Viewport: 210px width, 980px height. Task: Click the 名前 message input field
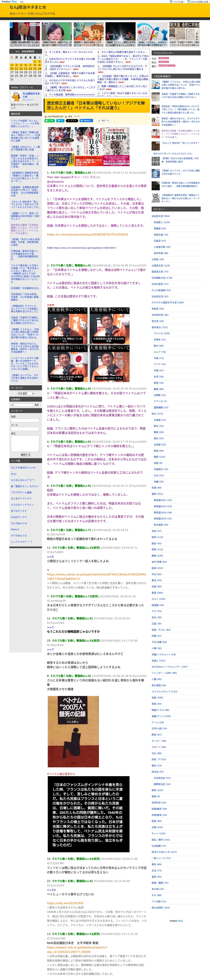tap(25, 420)
